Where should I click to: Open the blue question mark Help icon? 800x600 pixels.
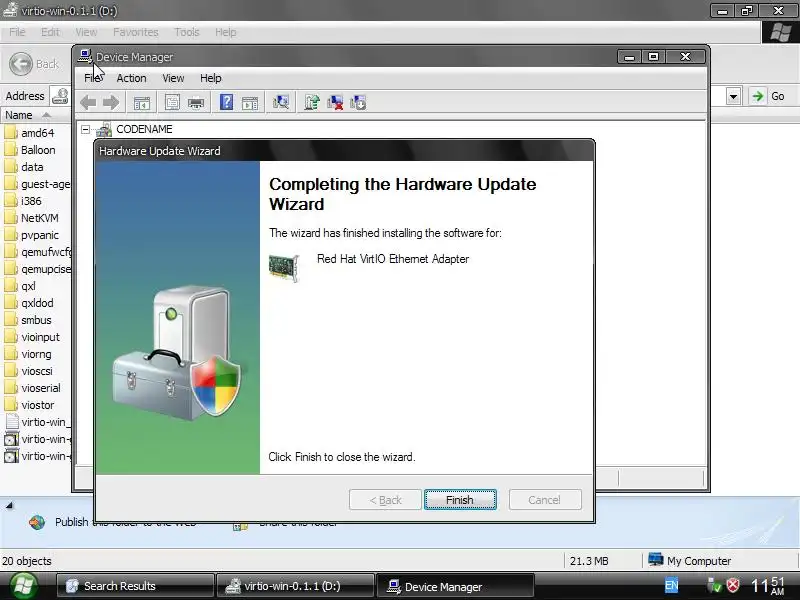click(226, 102)
